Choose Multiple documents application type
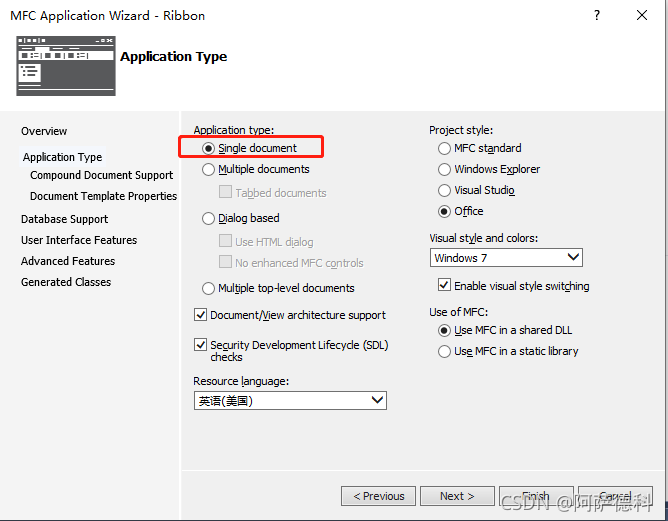The image size is (668, 521). pos(208,170)
